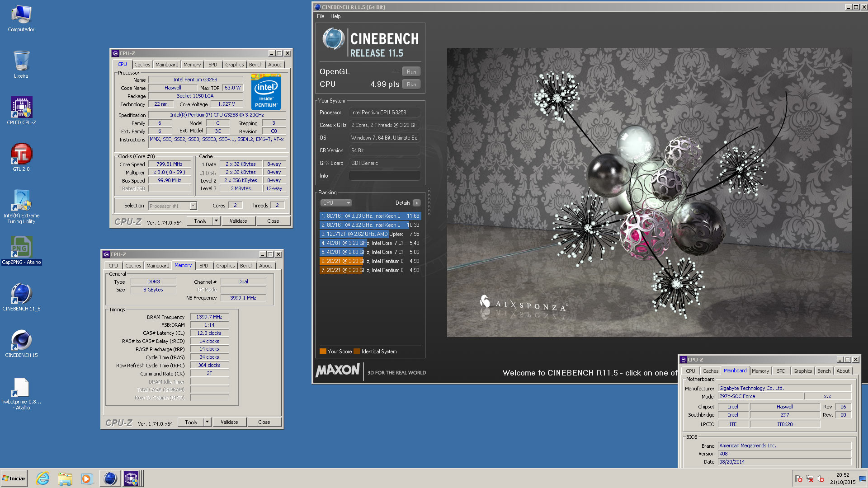Viewport: 868px width, 488px height.
Task: Click the Z97X-SOC Force model field
Action: click(760, 396)
